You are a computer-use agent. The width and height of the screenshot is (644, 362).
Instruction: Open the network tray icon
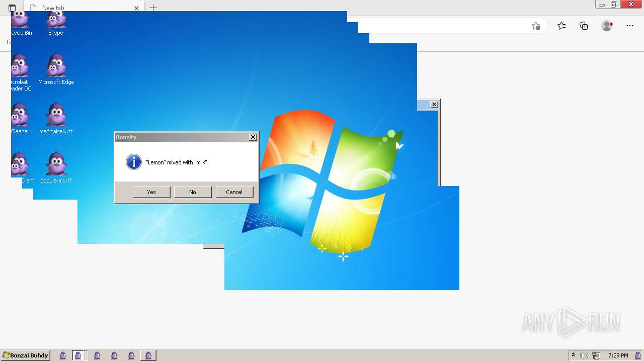[x=596, y=355]
